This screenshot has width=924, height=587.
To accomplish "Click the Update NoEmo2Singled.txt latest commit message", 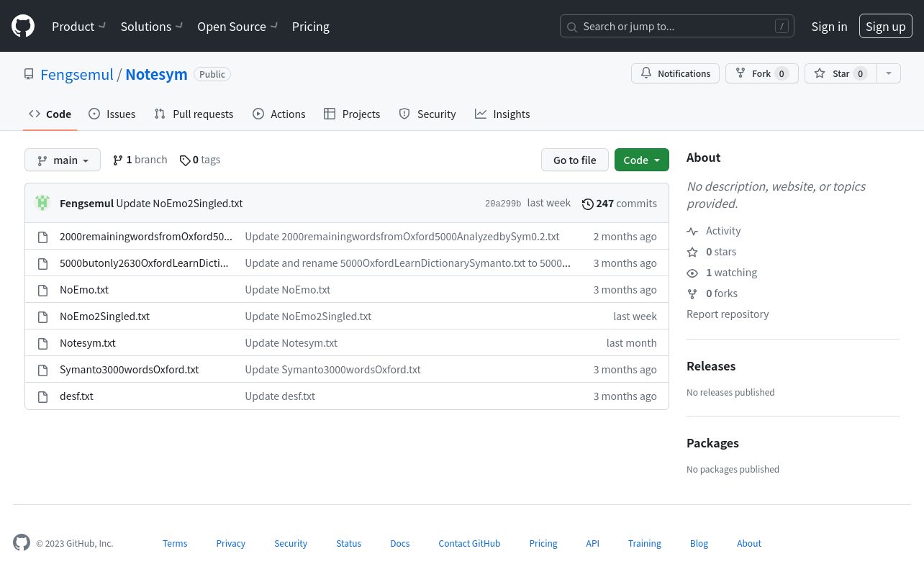I will pyautogui.click(x=180, y=204).
